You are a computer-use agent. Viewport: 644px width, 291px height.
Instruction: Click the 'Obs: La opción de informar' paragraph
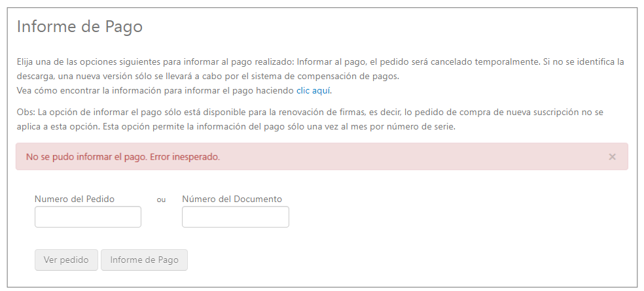coord(310,120)
